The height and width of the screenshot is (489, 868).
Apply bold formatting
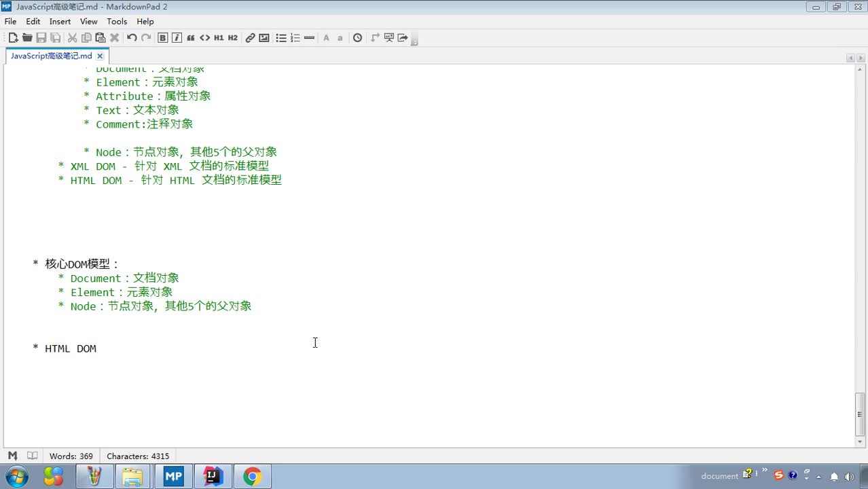[163, 38]
